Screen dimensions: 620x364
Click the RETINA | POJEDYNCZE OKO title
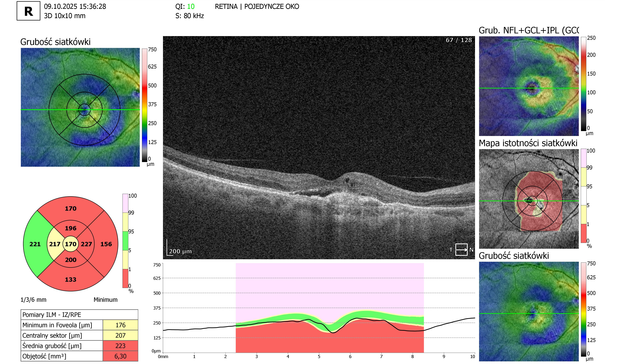coord(257,6)
